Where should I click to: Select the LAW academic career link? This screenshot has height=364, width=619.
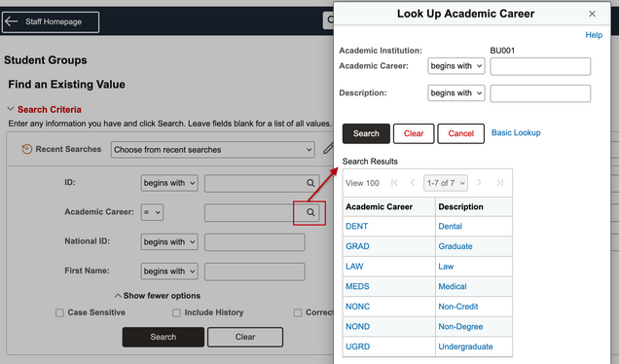click(x=354, y=267)
